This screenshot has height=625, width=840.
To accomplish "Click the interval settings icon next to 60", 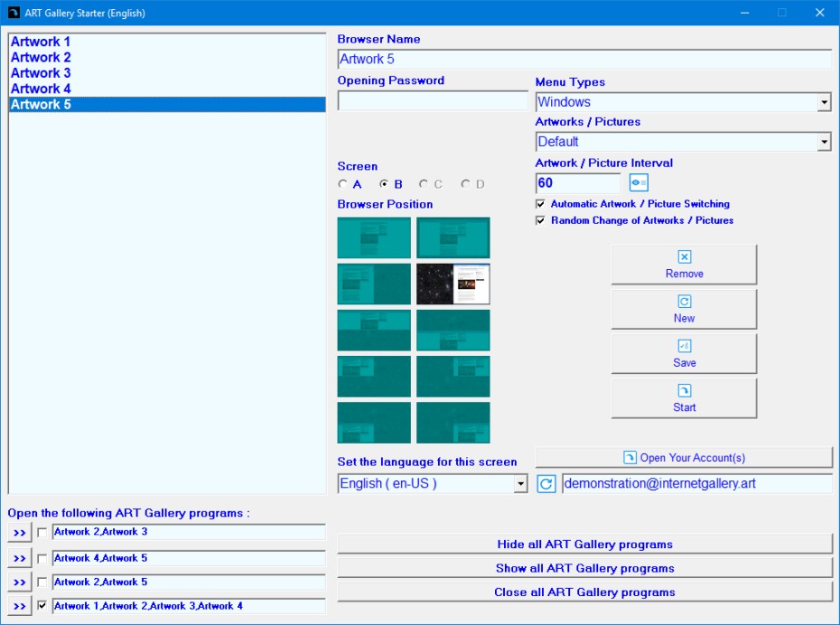I will click(x=639, y=182).
